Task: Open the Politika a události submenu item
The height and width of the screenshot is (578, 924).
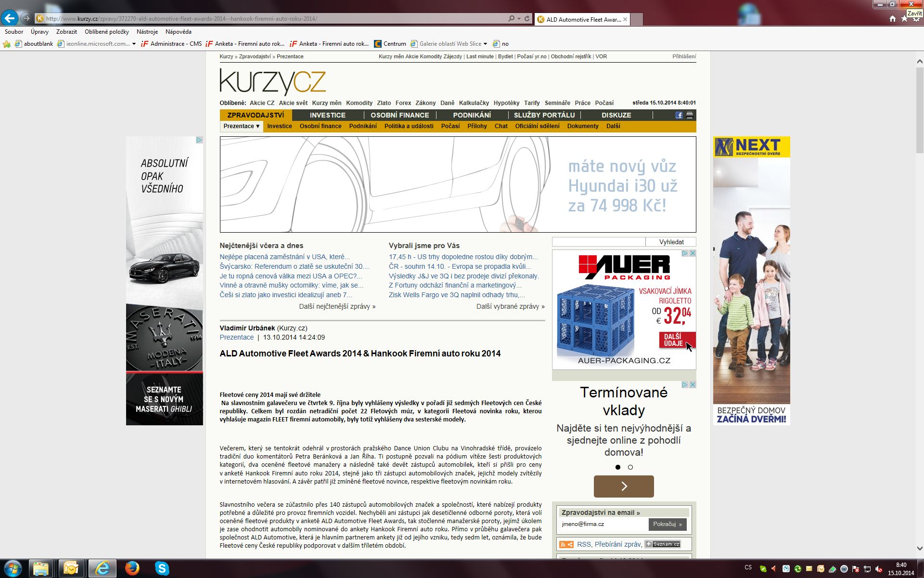Action: click(x=409, y=126)
